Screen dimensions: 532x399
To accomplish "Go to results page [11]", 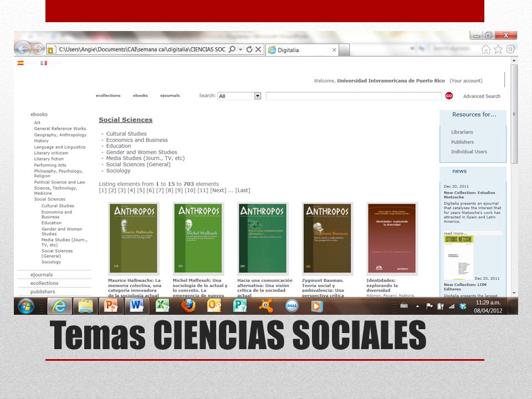I will tap(203, 190).
